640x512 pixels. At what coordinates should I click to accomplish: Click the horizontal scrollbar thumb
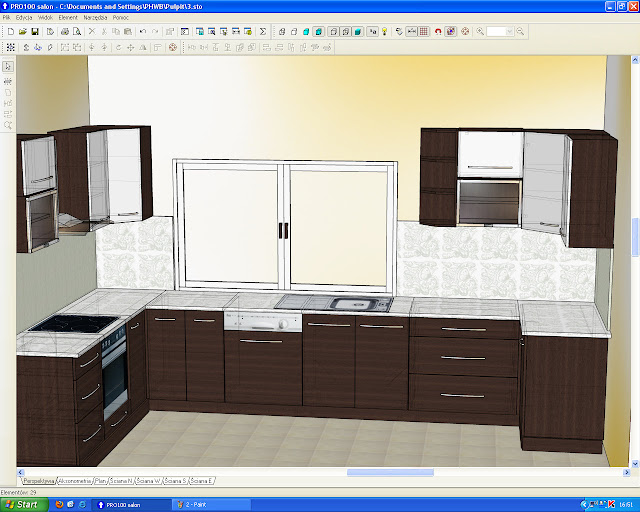coord(390,472)
